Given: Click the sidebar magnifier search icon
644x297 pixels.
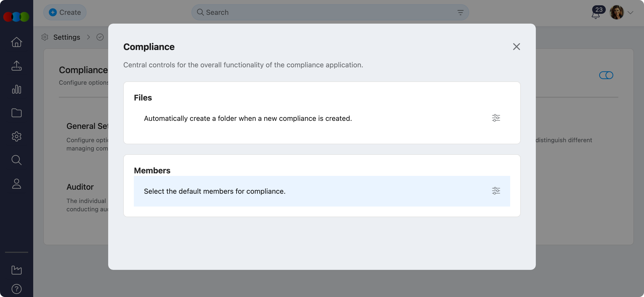Looking at the screenshot, I should (17, 160).
